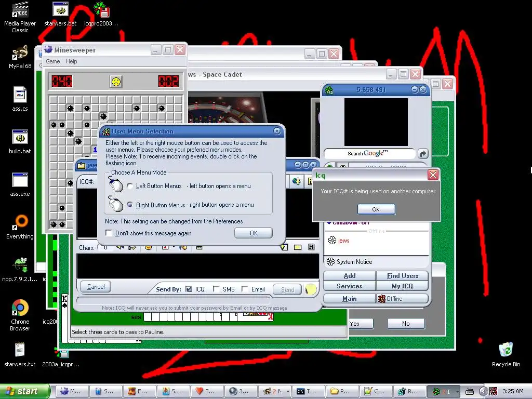Click OK on the ICQ# in use alert

[376, 209]
